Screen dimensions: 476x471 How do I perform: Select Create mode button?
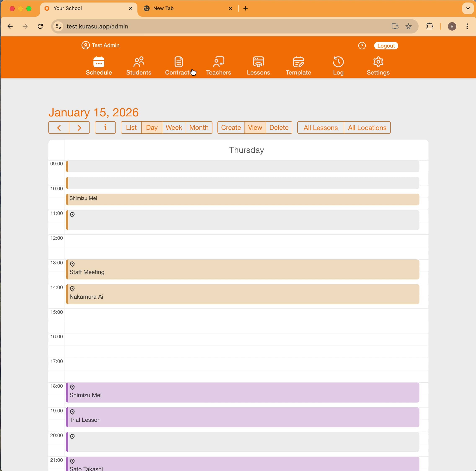tap(231, 127)
